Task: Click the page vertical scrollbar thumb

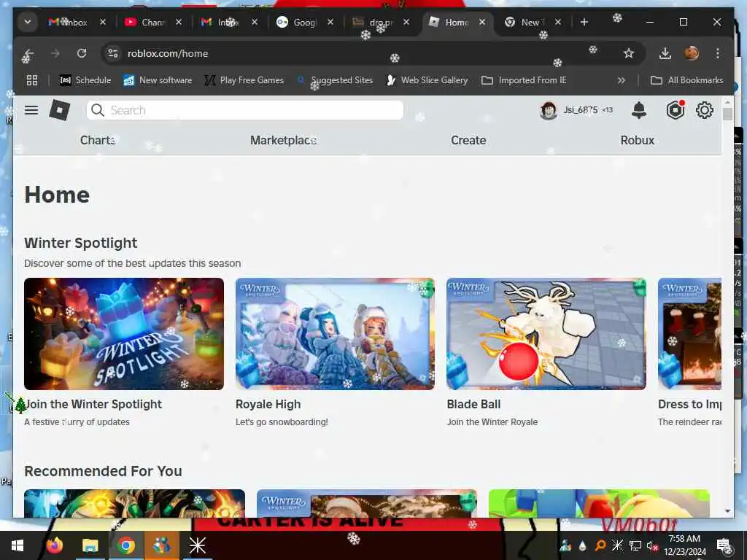Action: tap(727, 114)
